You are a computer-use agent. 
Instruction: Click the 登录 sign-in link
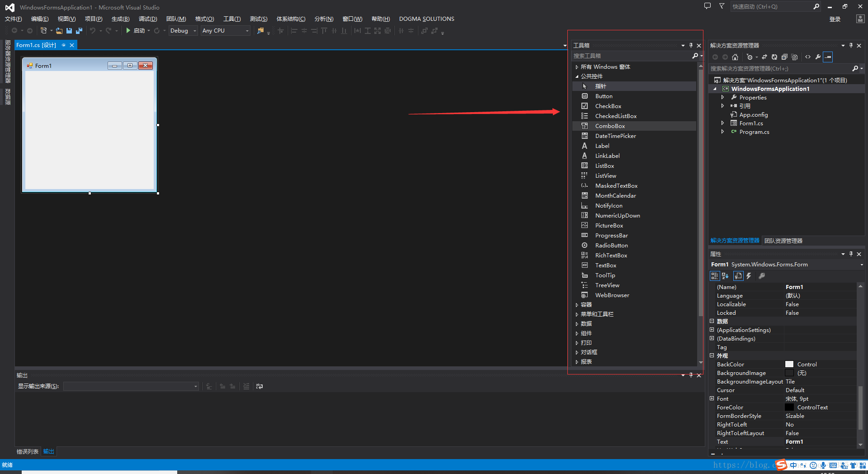pos(835,19)
